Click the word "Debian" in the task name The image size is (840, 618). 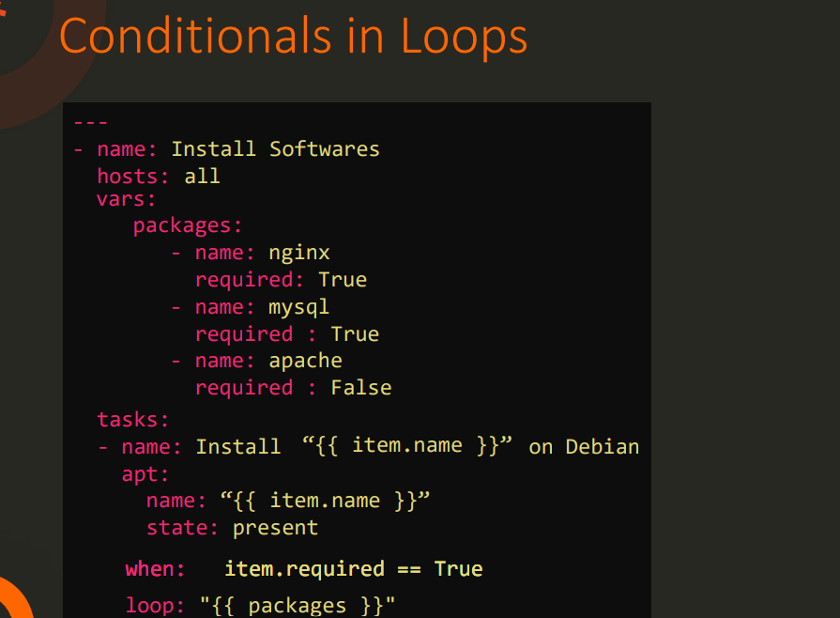[602, 447]
